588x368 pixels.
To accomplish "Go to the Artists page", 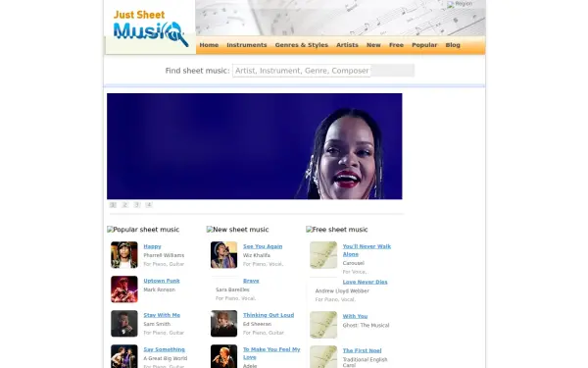I will 347,45.
